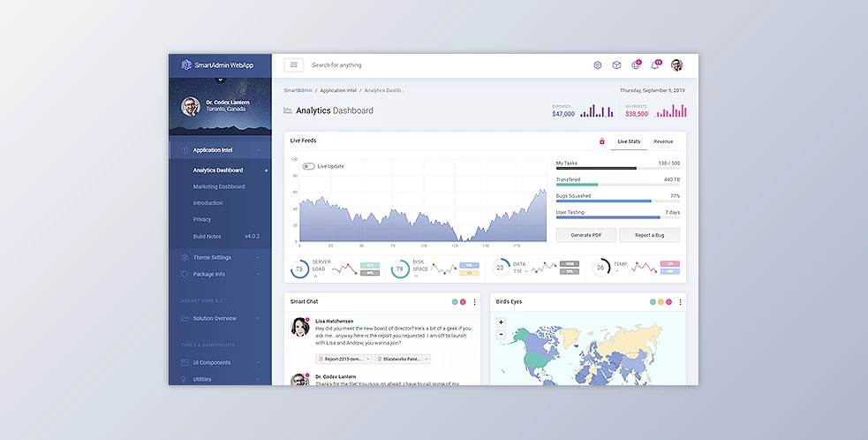Click the pink lock icon in Live Feeds
Viewport: 868px width, 440px height.
point(602,141)
